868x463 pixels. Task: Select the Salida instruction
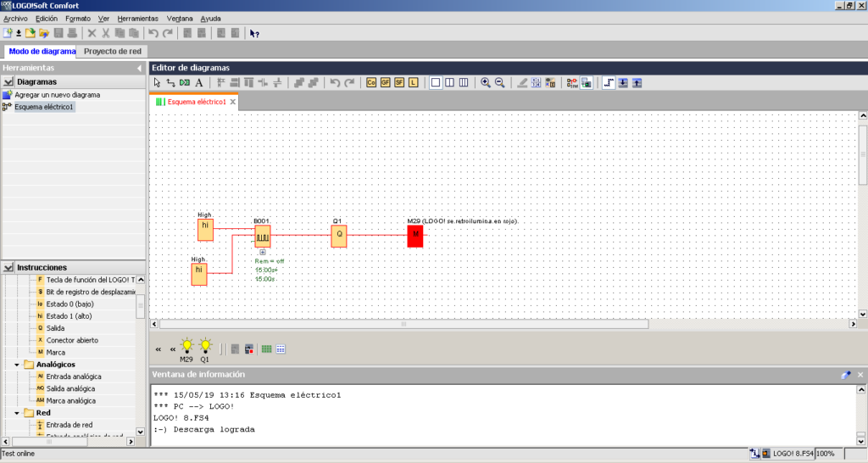click(55, 328)
